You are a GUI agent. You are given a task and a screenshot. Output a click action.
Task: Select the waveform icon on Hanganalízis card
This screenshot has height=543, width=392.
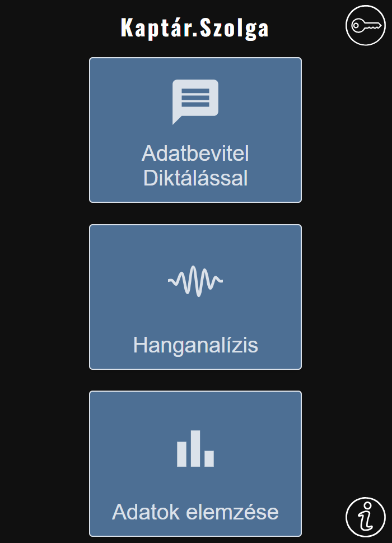click(x=195, y=280)
